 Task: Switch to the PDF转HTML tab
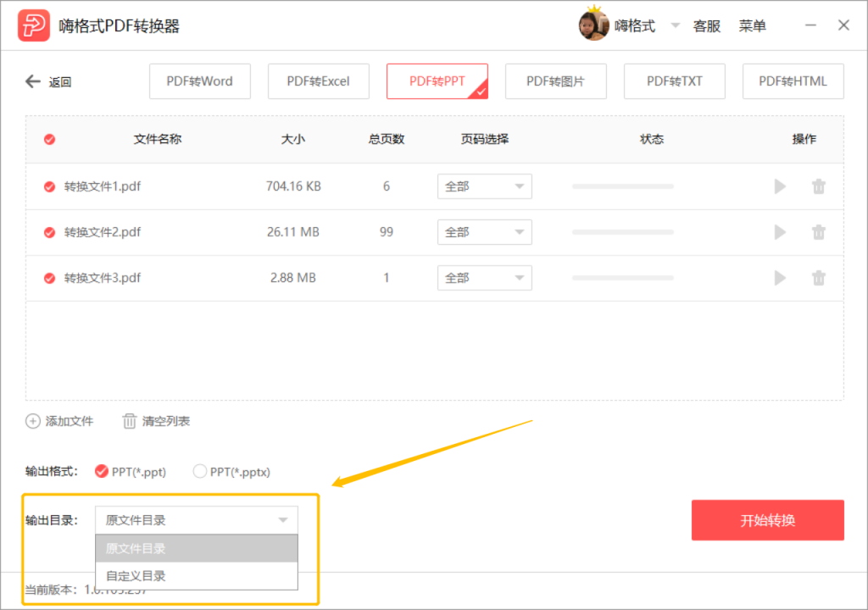[x=793, y=81]
